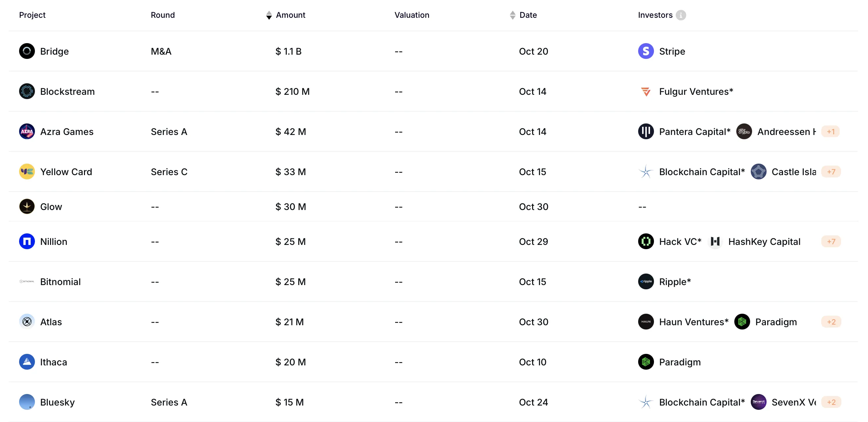Screen dimensions: 868x422
Task: Open the Ithaca project link
Action: (x=53, y=362)
